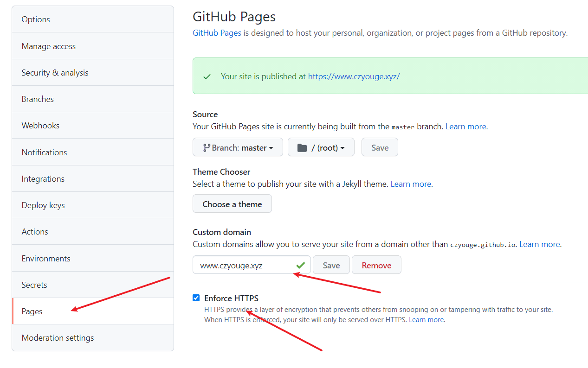588x368 pixels.
Task: Click Learn more link under Source
Action: pos(466,127)
